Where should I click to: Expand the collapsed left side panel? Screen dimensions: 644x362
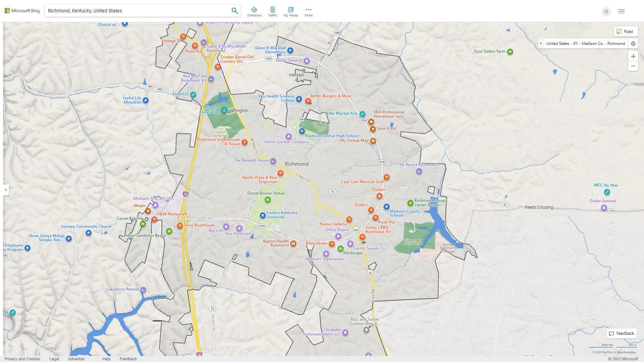click(x=6, y=190)
